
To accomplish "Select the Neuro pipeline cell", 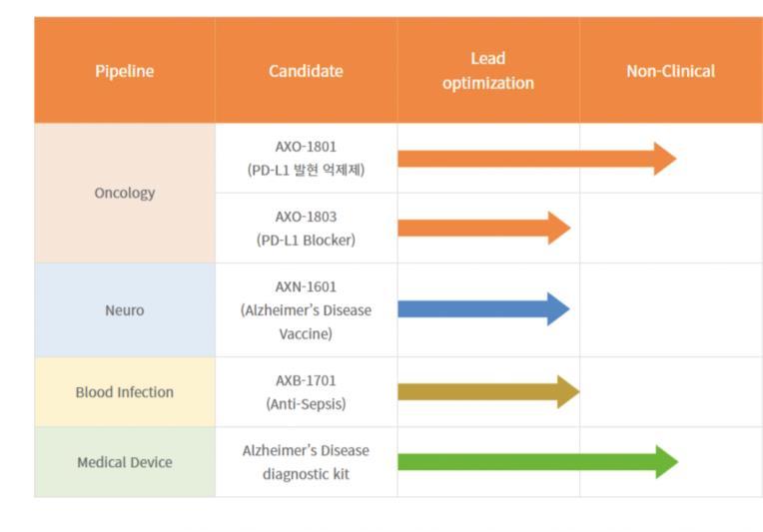I will tap(125, 310).
